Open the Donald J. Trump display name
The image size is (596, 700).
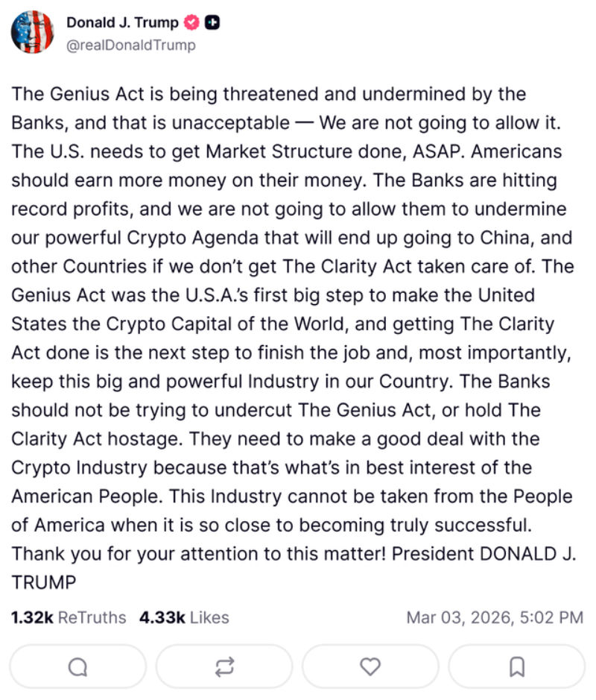(122, 23)
